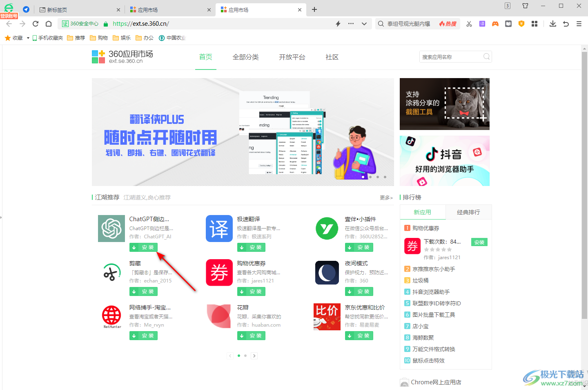Viewport: 588px width, 390px height.
Task: Click the undo closed tab icon
Action: point(566,24)
